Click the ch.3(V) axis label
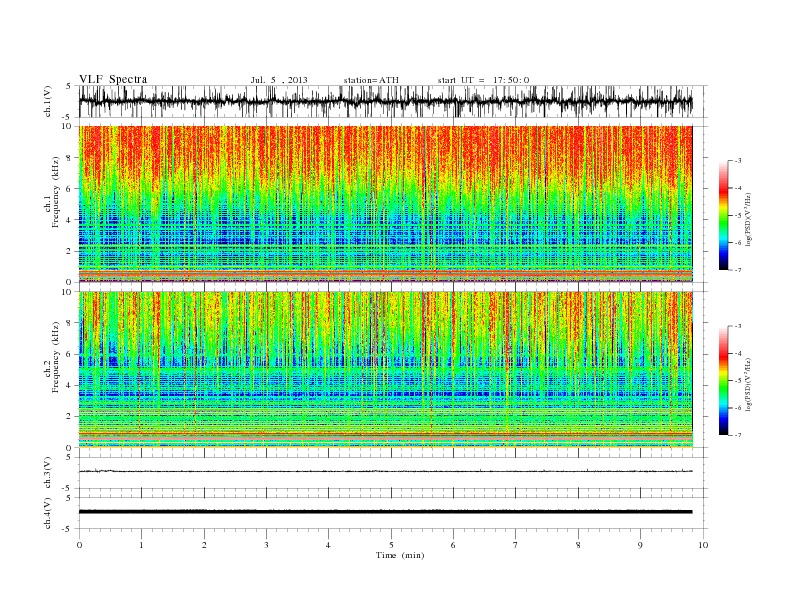This screenshot has width=792, height=612. pos(47,473)
